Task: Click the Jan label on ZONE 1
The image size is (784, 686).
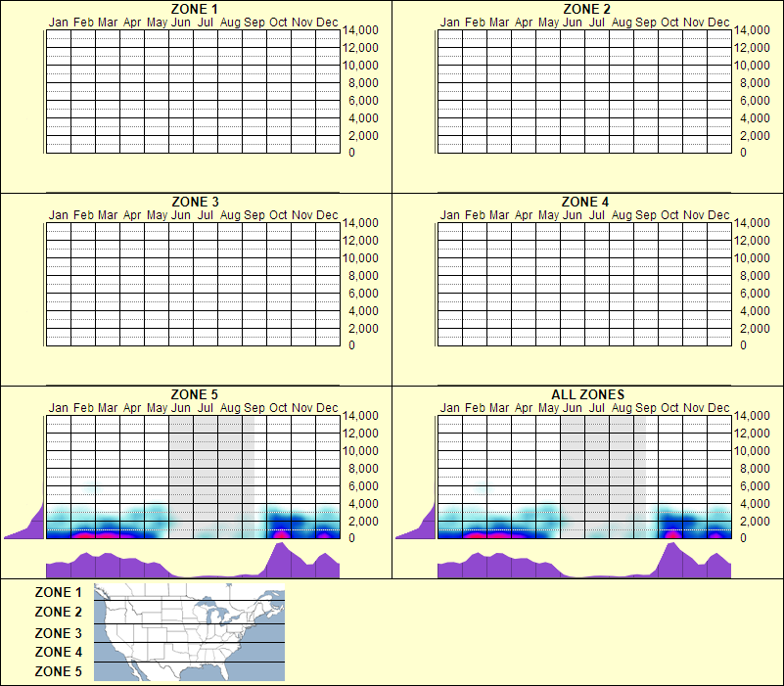Action: click(57, 22)
